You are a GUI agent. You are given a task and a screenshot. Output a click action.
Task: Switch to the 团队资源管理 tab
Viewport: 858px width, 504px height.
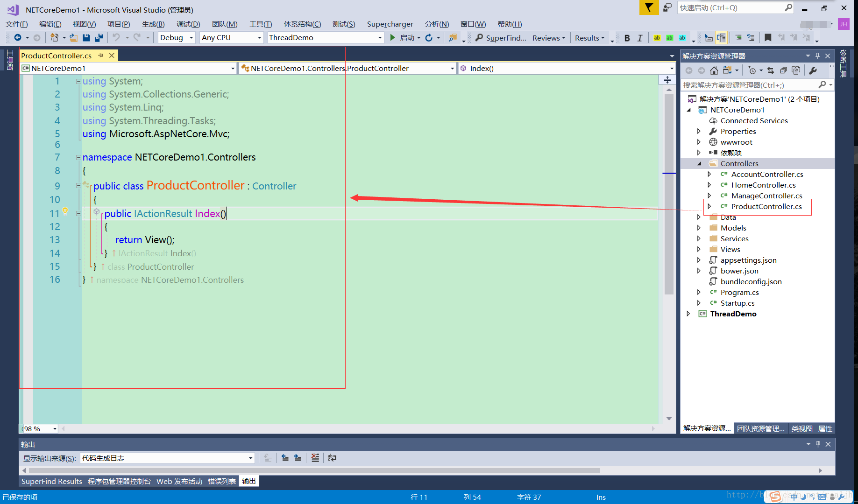[x=761, y=428]
